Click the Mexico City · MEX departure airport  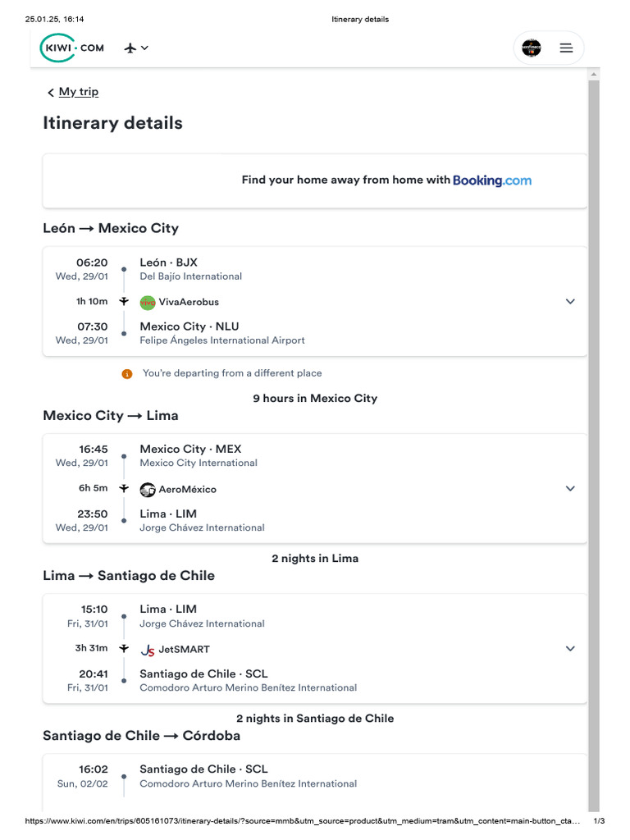point(190,449)
